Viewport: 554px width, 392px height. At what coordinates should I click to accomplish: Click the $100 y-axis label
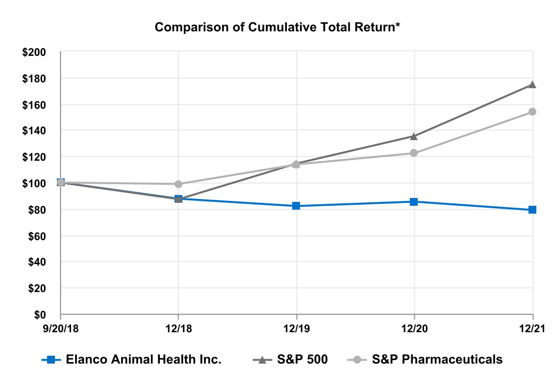tap(34, 183)
